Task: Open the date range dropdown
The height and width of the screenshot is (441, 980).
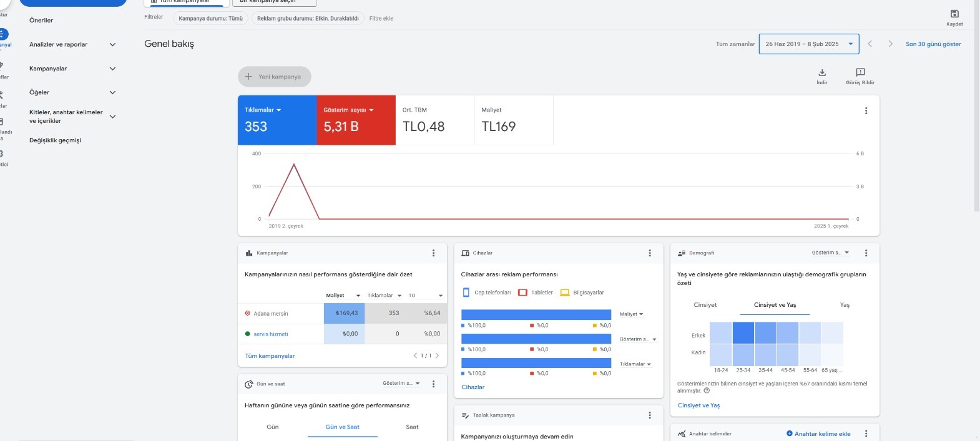Action: point(809,44)
